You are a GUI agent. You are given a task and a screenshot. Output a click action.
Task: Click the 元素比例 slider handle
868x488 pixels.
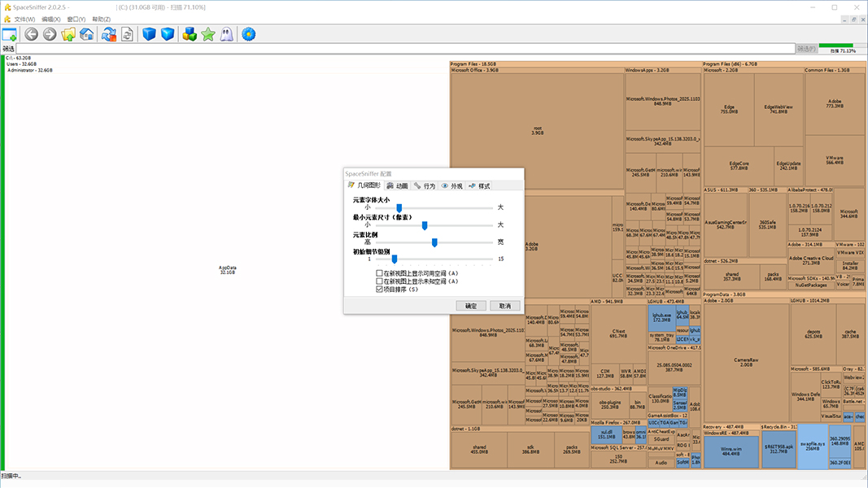pos(434,242)
